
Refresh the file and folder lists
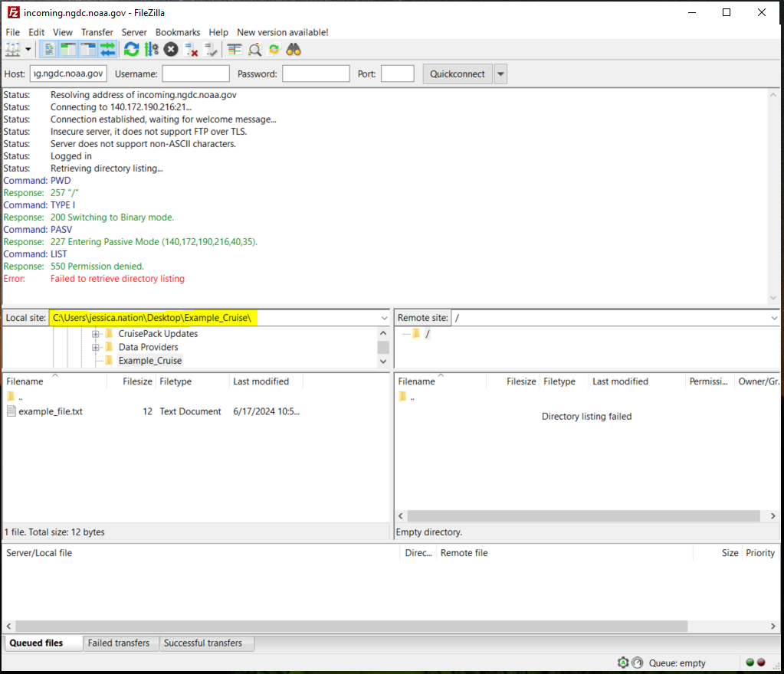pyautogui.click(x=132, y=50)
